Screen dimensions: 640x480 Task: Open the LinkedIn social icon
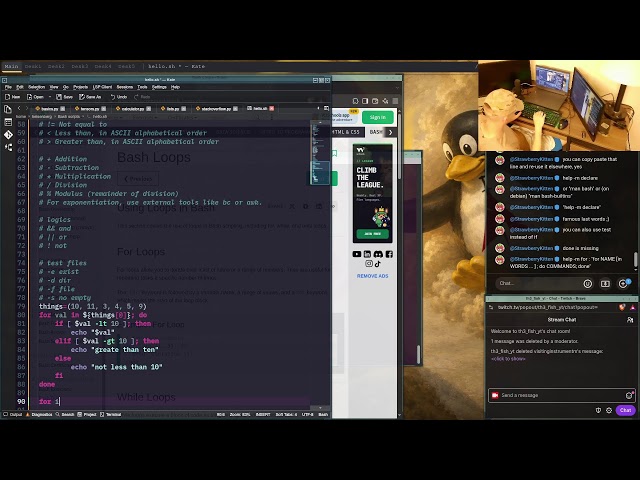pos(367,254)
